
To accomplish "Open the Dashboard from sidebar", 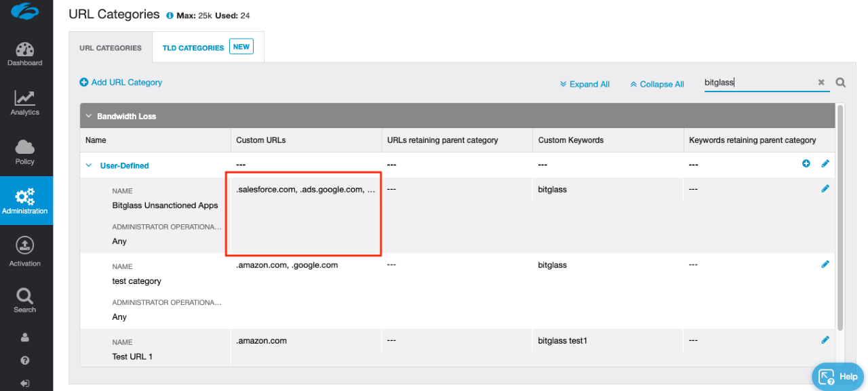I will click(x=25, y=54).
